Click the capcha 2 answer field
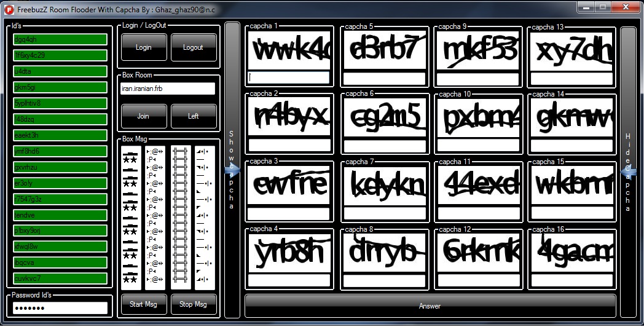This screenshot has width=644, height=327. (289, 145)
